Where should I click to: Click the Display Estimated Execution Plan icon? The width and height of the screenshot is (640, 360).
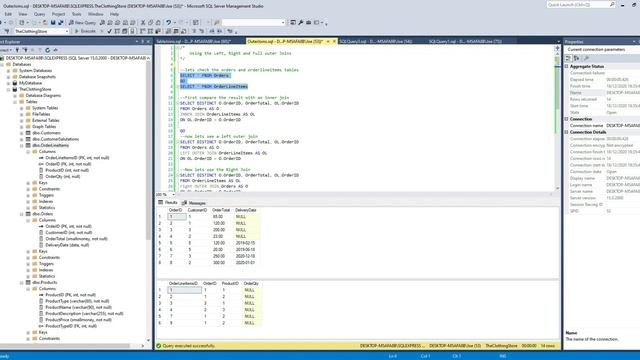point(117,31)
